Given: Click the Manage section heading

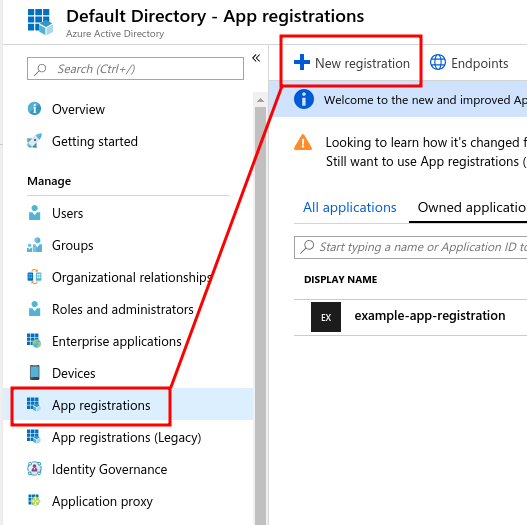Looking at the screenshot, I should point(49,181).
